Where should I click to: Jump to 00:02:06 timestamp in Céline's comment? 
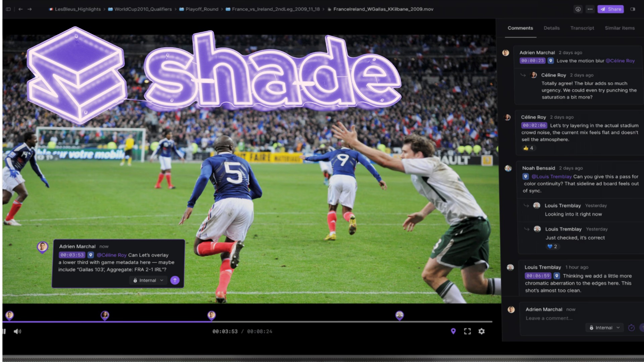click(534, 125)
